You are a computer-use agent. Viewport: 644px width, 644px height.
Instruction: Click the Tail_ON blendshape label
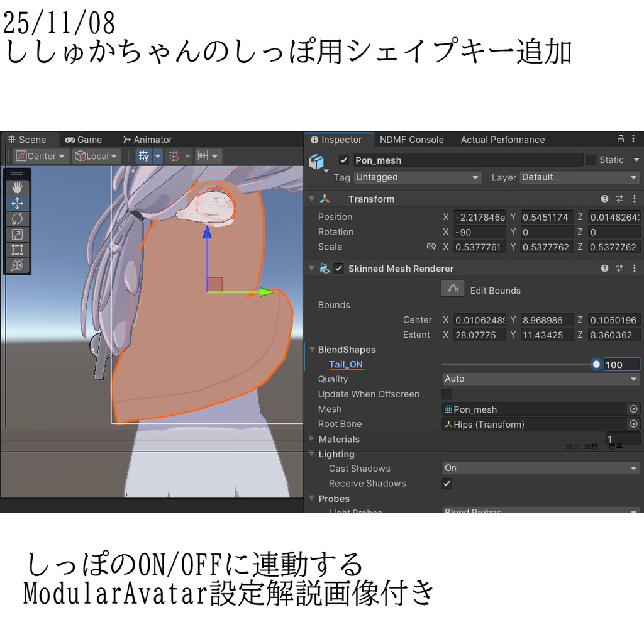pyautogui.click(x=346, y=364)
